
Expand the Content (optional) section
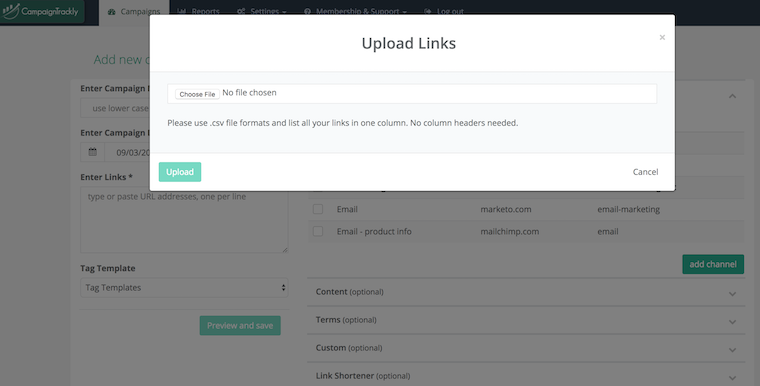tap(526, 292)
